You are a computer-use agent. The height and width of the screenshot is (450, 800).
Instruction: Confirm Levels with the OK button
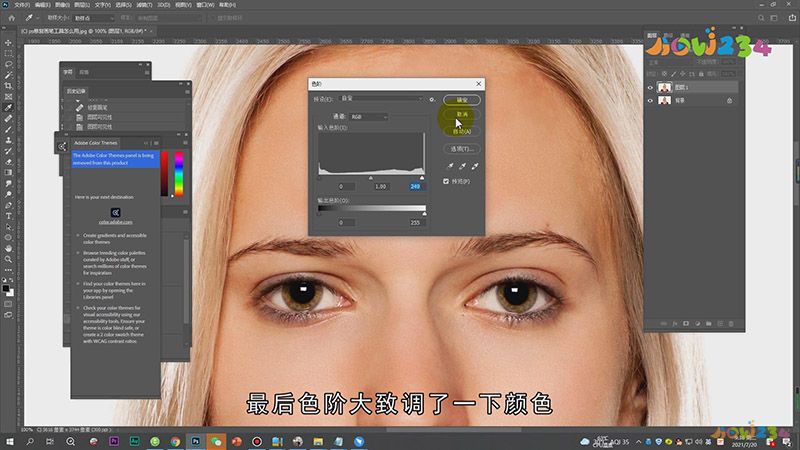click(462, 100)
